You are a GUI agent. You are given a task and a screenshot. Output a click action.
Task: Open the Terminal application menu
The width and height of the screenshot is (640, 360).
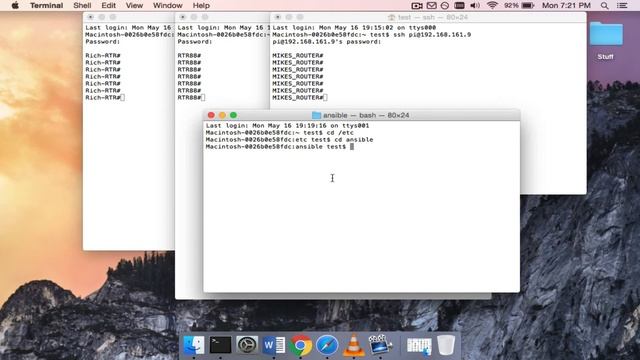coord(47,6)
